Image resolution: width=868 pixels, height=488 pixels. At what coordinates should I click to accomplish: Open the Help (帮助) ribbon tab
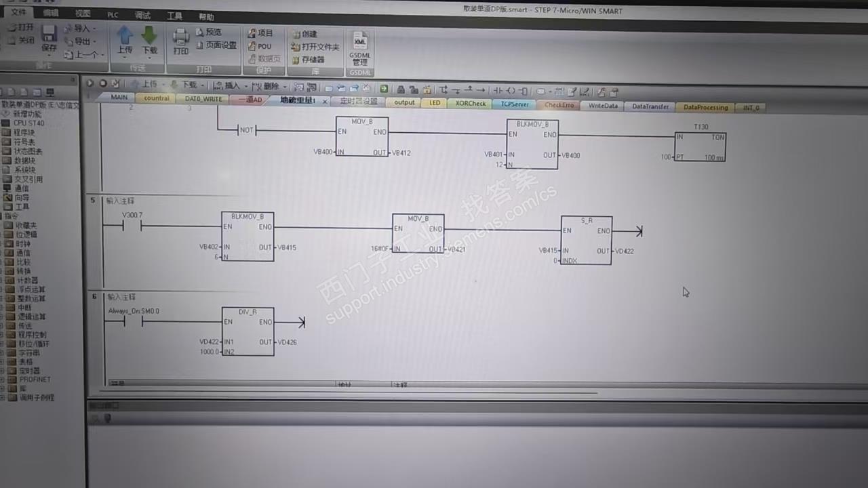click(x=206, y=16)
